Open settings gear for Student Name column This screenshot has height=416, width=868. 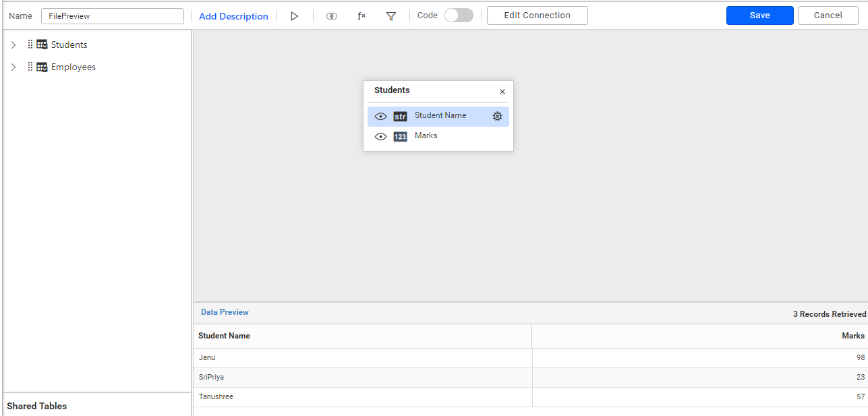497,116
